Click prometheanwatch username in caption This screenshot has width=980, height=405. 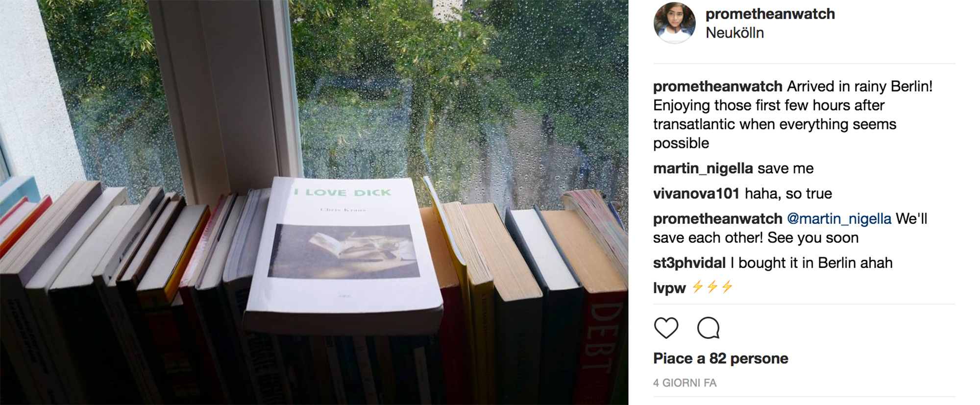(717, 86)
